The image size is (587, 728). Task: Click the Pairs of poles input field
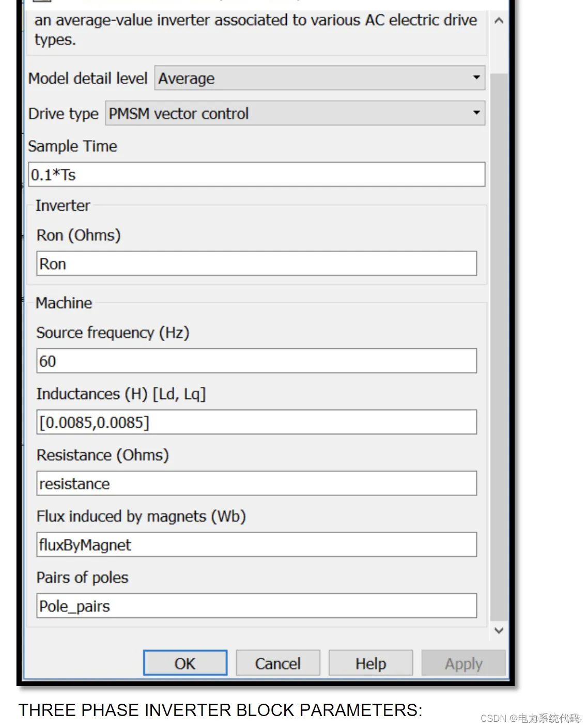(257, 606)
